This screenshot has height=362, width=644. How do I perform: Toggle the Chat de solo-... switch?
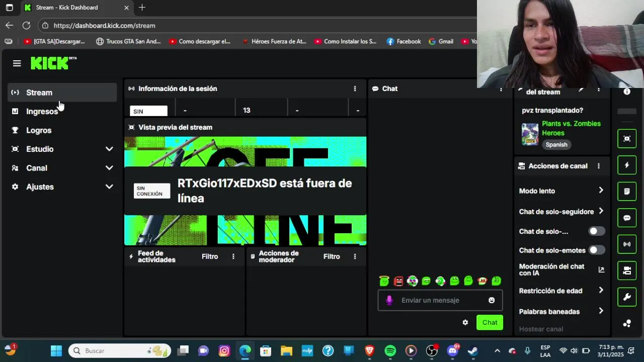point(597,231)
